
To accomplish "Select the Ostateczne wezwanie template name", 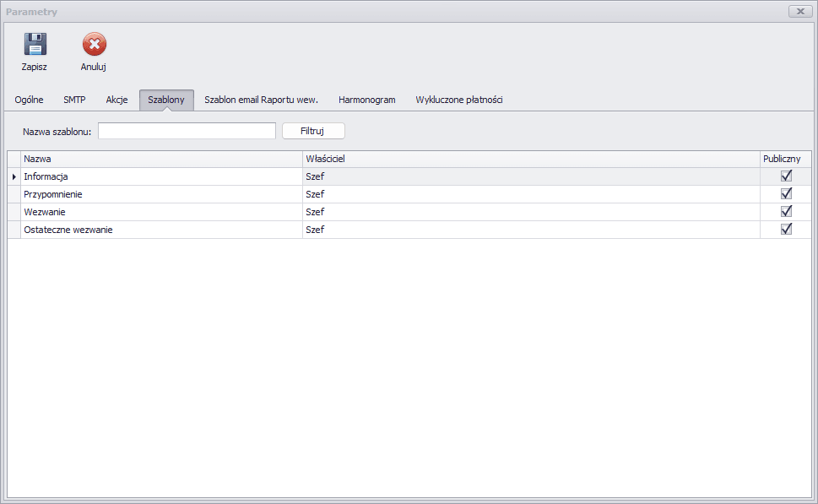I will (68, 230).
